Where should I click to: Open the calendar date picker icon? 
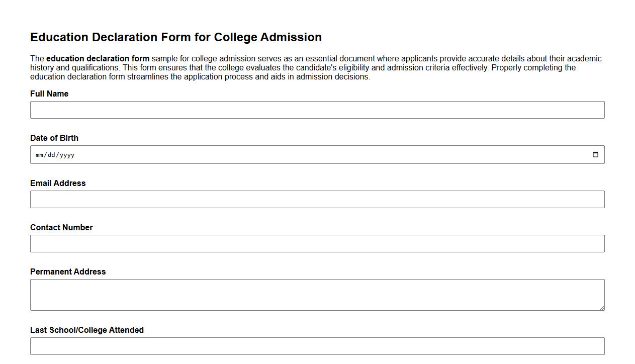pos(595,154)
